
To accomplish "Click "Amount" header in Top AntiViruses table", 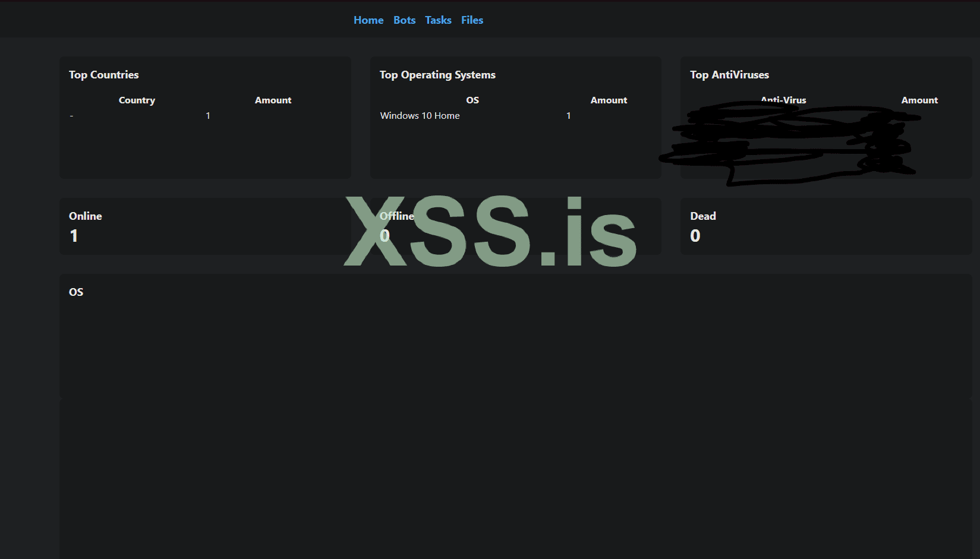I will pos(919,100).
